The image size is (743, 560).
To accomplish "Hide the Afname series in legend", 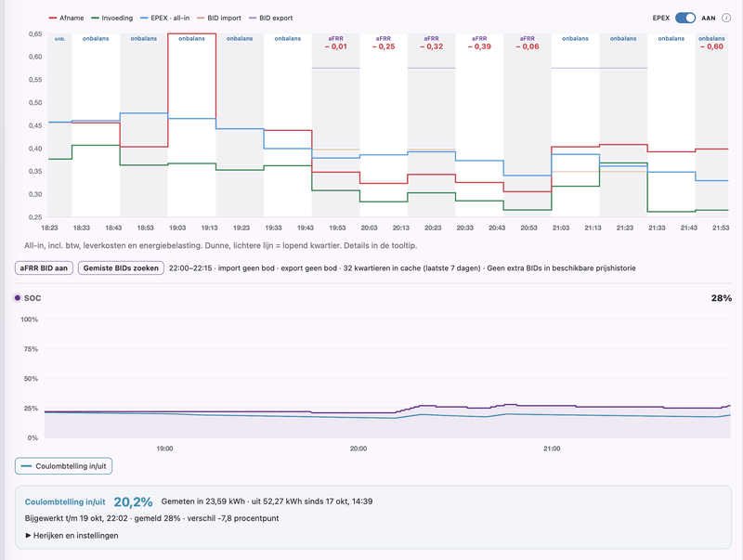I will point(66,18).
